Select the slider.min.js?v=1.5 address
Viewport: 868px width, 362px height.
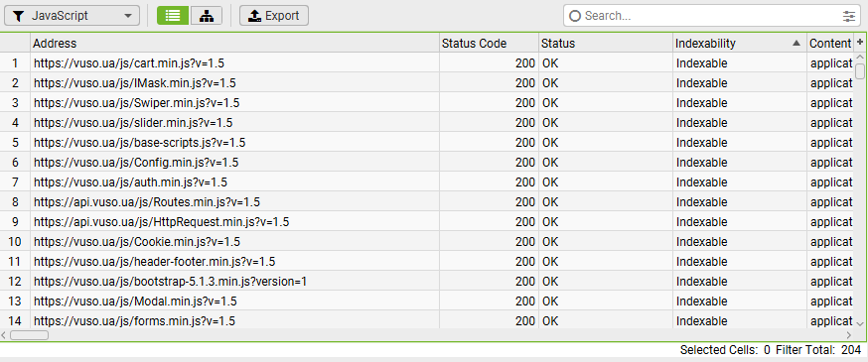pyautogui.click(x=133, y=123)
